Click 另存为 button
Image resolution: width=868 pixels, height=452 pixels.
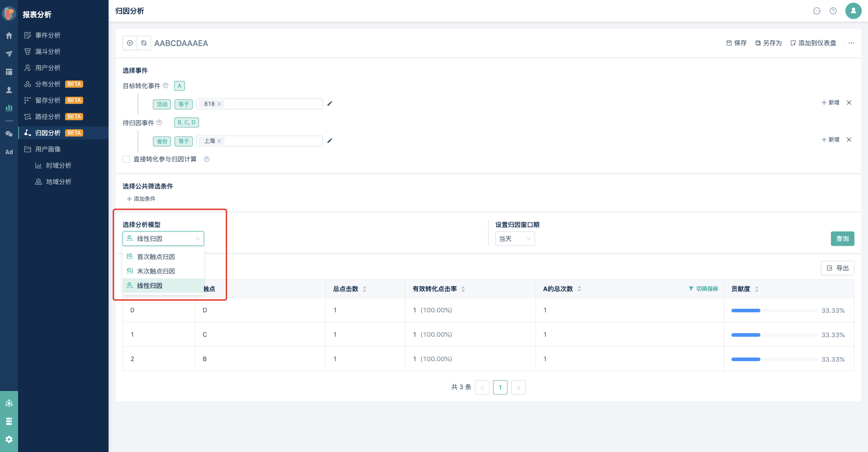tap(768, 43)
